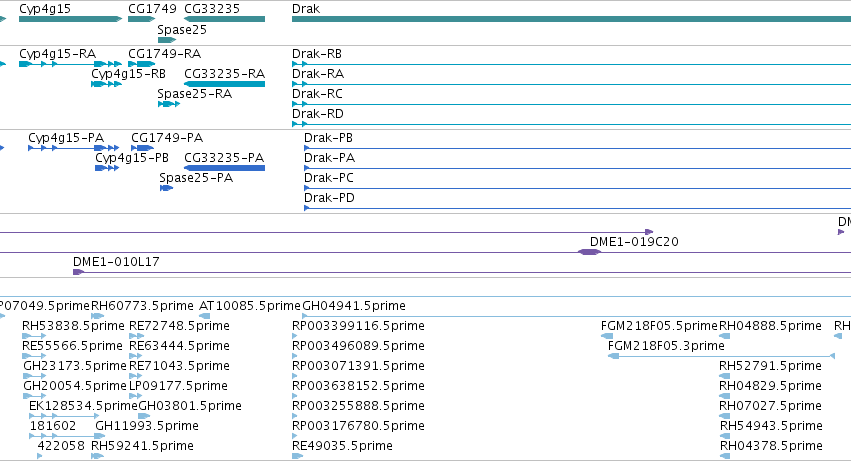Select the 181602 feature label
Screen dimensions: 851x461
53,426
